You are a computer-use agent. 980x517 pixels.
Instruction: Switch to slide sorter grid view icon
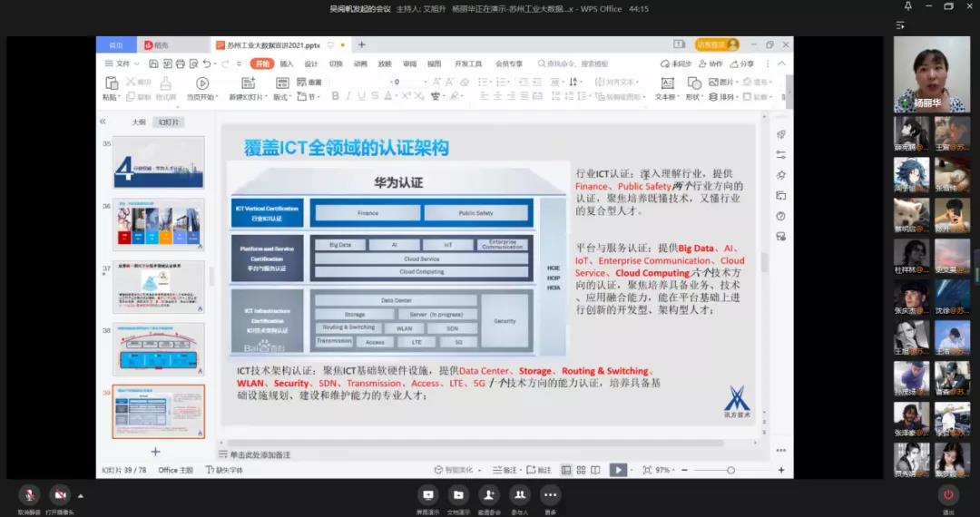pyautogui.click(x=581, y=470)
